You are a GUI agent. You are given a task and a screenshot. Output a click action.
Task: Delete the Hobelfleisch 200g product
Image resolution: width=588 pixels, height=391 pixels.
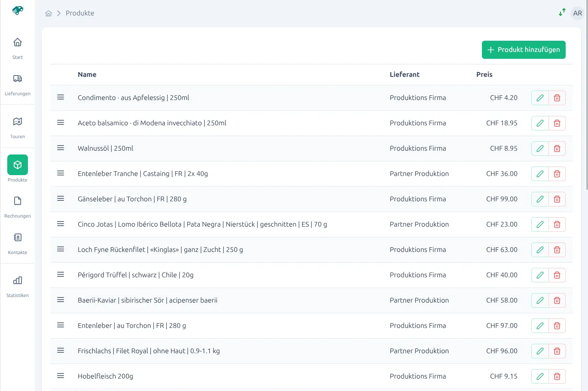click(x=557, y=376)
